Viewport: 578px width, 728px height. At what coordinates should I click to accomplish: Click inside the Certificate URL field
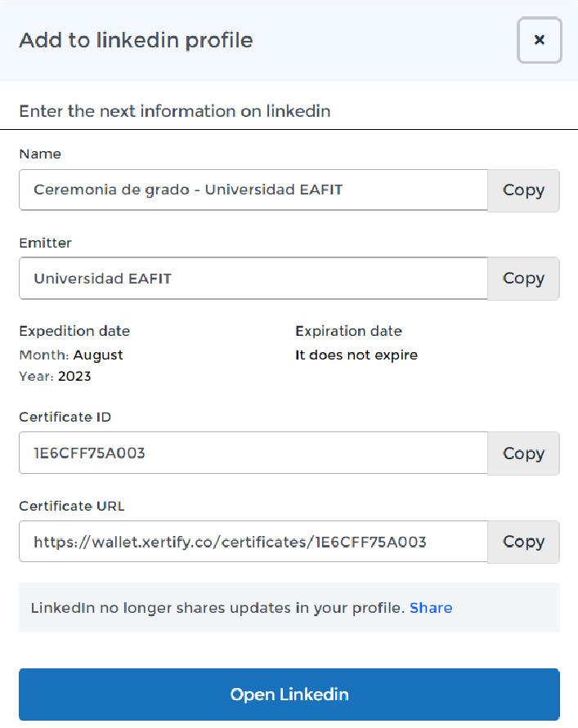point(253,542)
